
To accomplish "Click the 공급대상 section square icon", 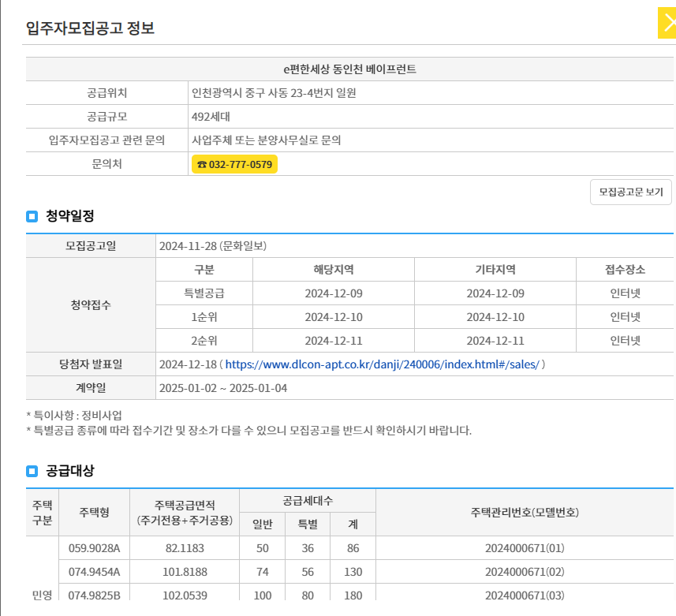I will pos(32,471).
